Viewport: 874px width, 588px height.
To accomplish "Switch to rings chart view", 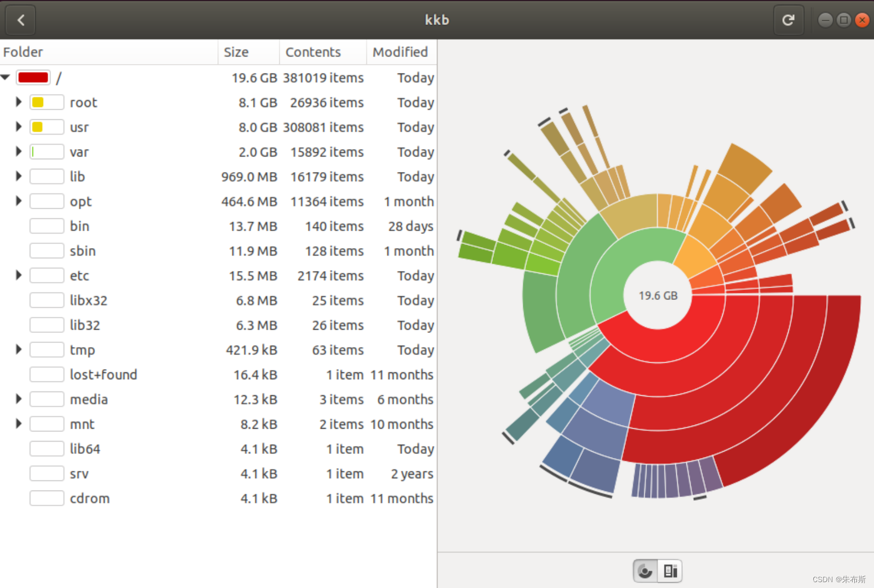I will 645,571.
